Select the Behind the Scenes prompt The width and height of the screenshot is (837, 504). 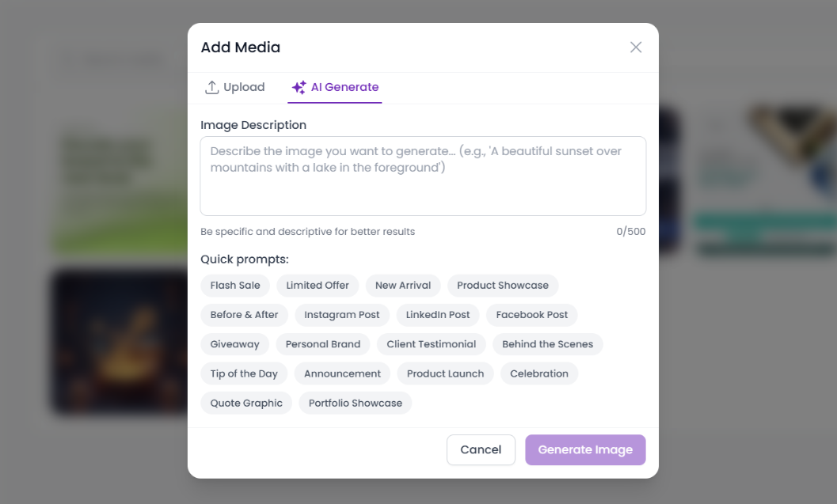(548, 344)
